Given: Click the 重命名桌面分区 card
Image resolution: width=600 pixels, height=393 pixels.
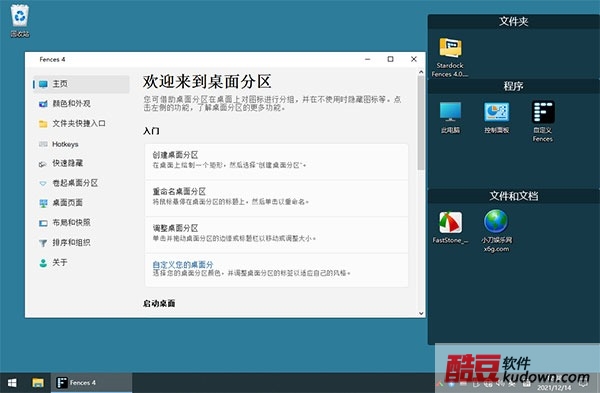Looking at the screenshot, I should (276, 198).
